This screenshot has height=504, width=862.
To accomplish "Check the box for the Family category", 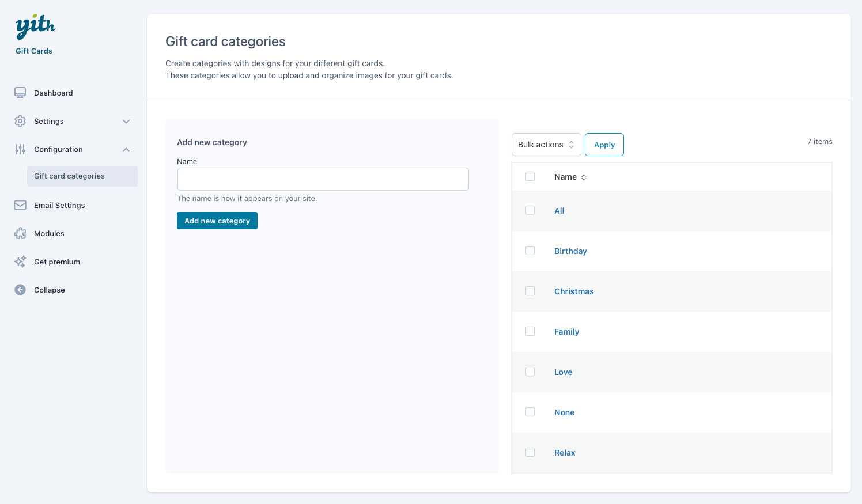I will pyautogui.click(x=530, y=331).
